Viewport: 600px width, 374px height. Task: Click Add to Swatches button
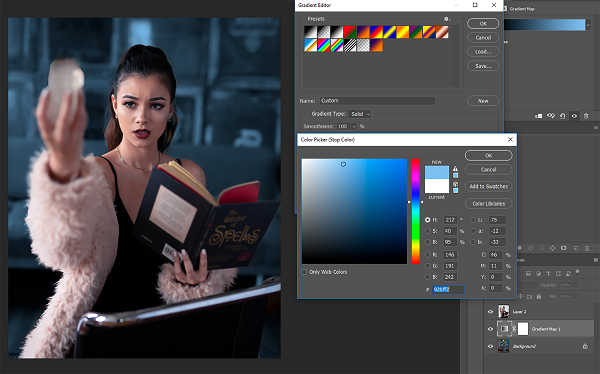coord(489,186)
